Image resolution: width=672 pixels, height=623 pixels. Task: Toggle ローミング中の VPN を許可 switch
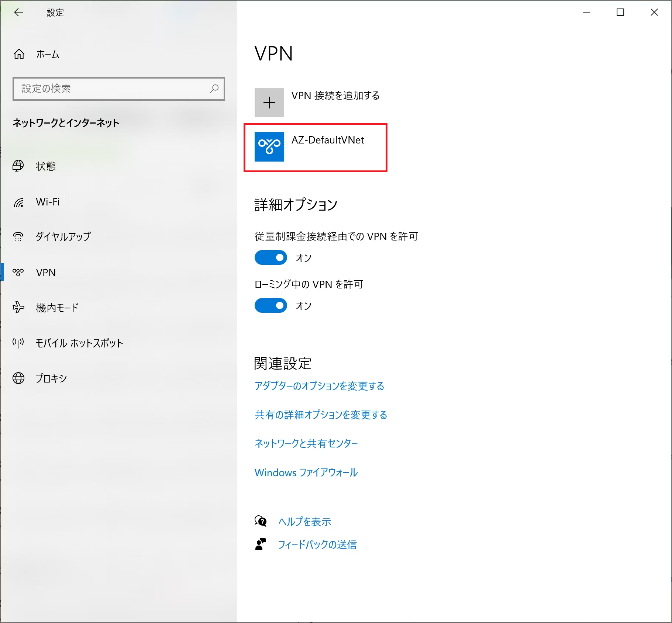tap(271, 306)
